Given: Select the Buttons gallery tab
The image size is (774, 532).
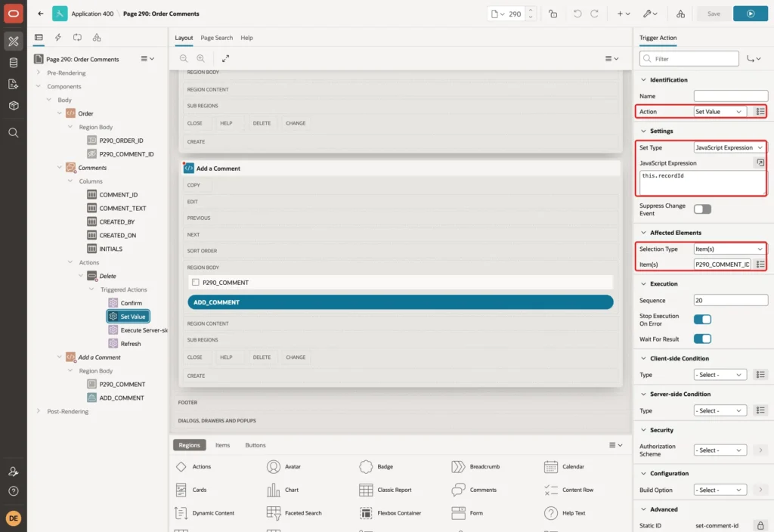Looking at the screenshot, I should pos(255,444).
